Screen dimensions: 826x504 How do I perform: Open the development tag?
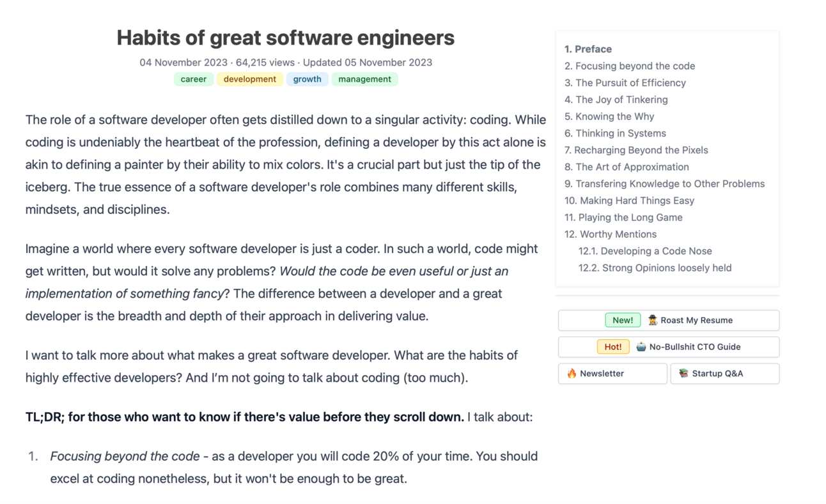coord(250,79)
